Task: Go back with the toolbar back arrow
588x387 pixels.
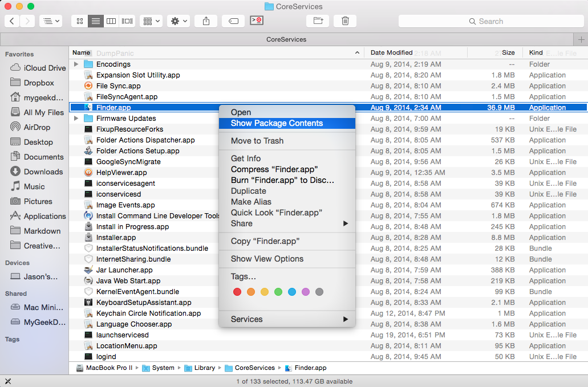Action: [12, 21]
